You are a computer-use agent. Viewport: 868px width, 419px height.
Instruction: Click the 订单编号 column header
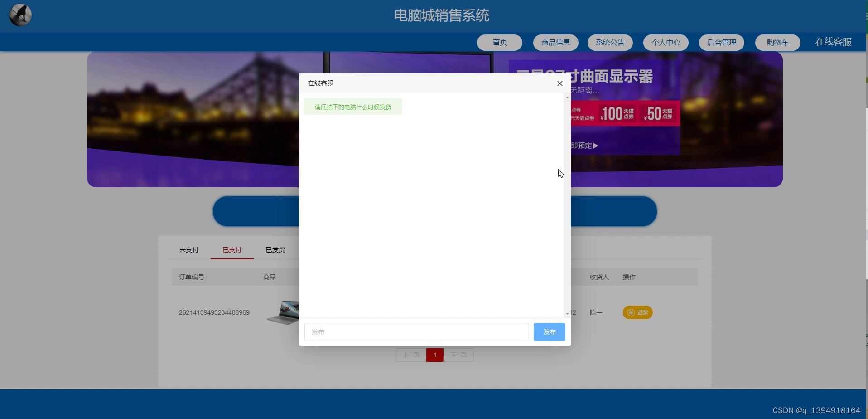(192, 277)
